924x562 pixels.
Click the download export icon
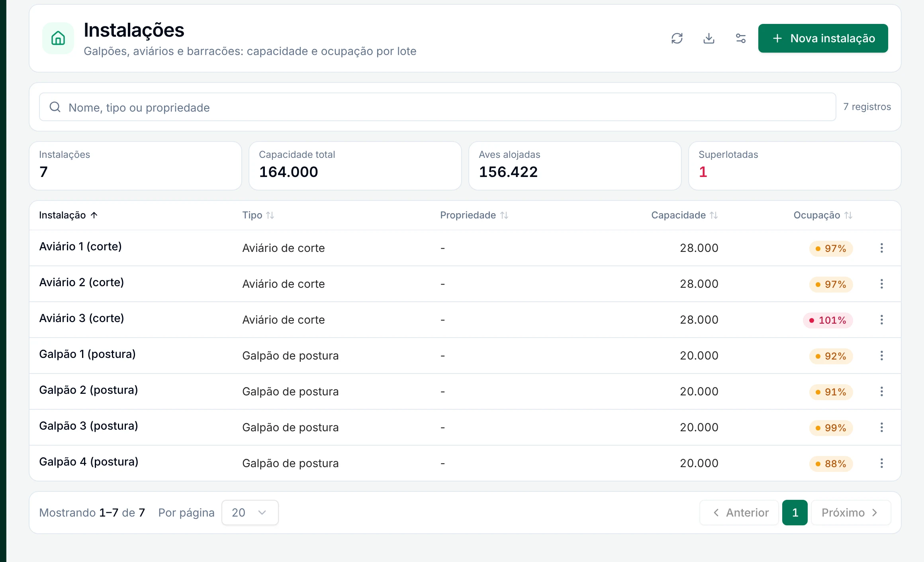[709, 38]
